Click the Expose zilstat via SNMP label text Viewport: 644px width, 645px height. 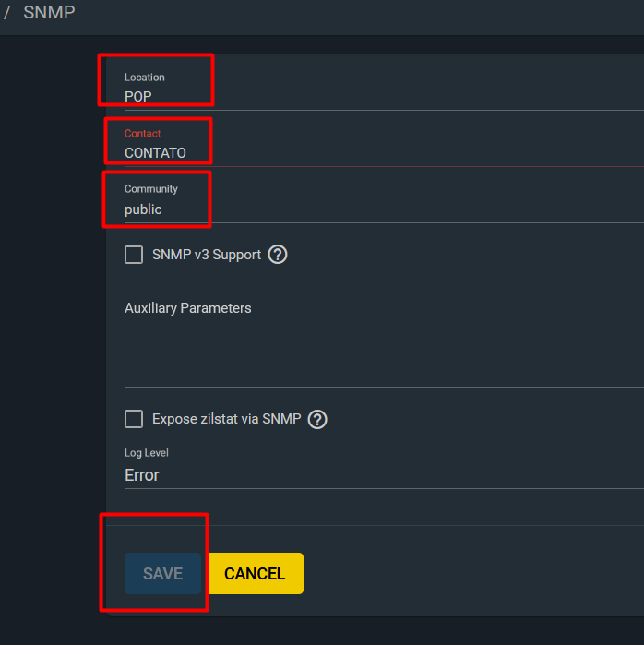(227, 419)
